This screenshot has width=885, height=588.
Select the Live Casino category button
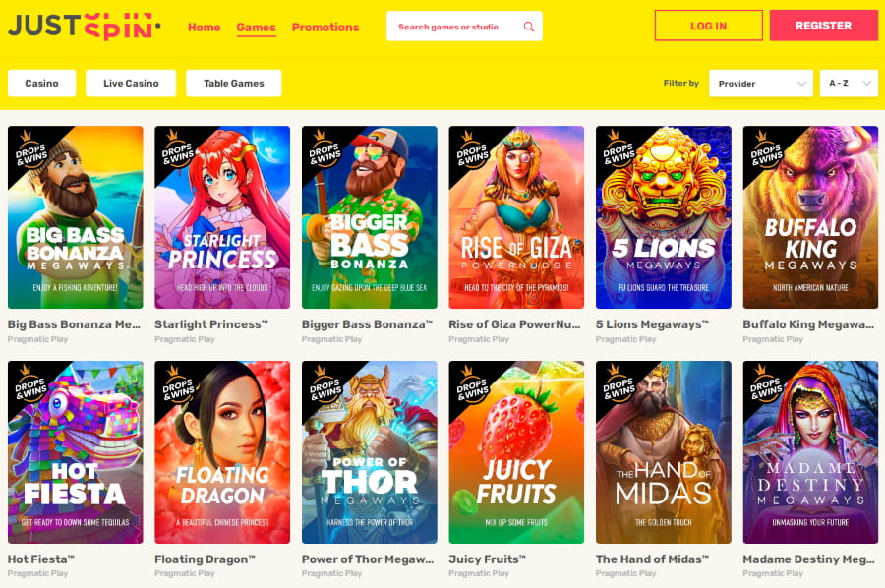131,83
